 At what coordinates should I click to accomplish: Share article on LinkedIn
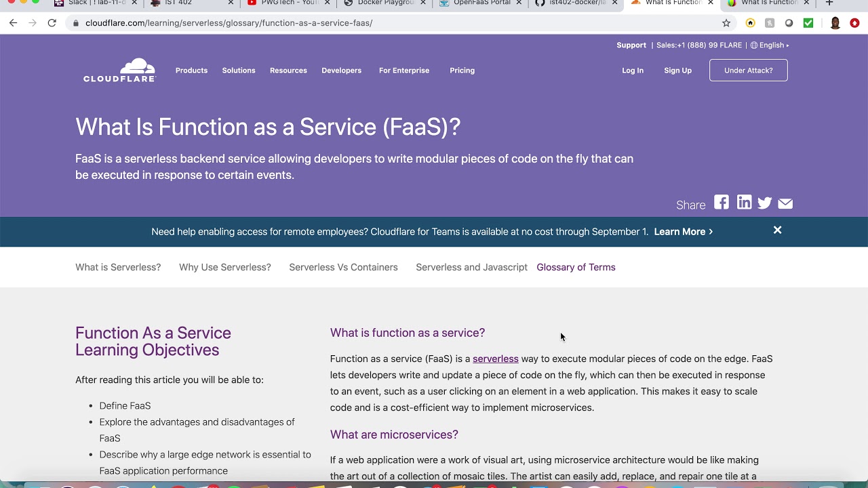coord(744,202)
